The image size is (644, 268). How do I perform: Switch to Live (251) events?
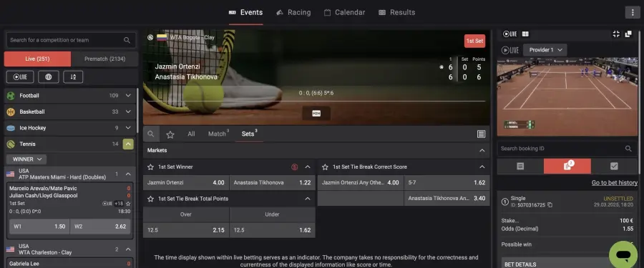[37, 59]
